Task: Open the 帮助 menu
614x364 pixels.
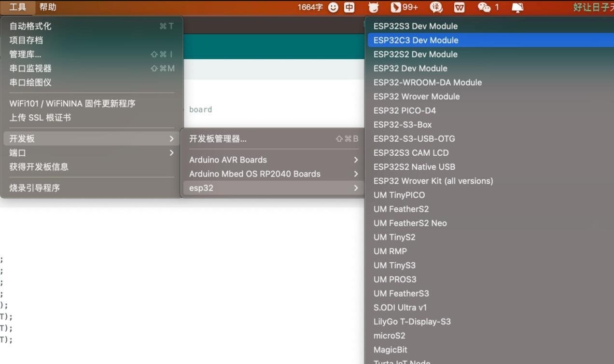Action: (48, 7)
